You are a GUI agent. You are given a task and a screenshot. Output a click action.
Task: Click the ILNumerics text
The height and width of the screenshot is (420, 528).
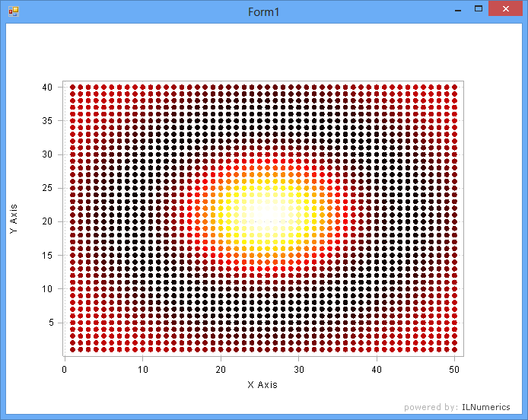pyautogui.click(x=486, y=407)
